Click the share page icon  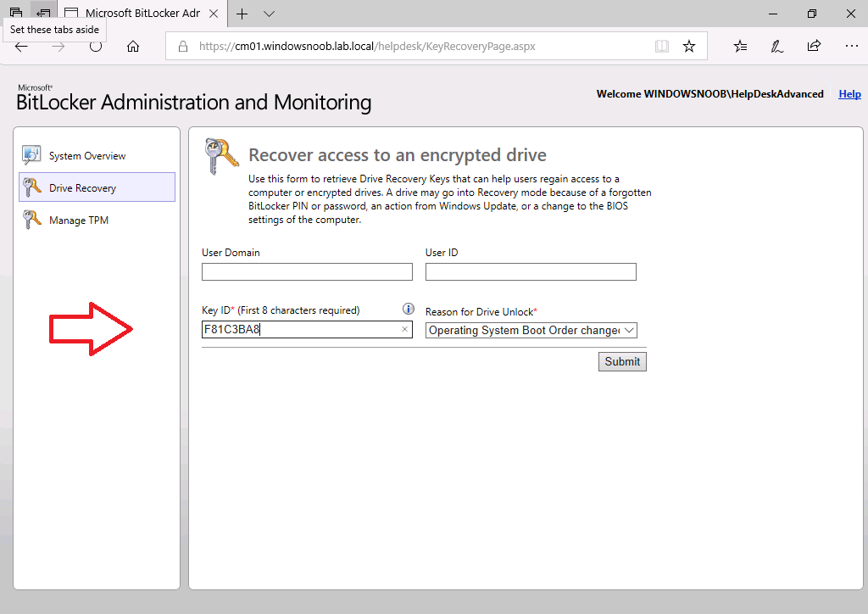[814, 46]
